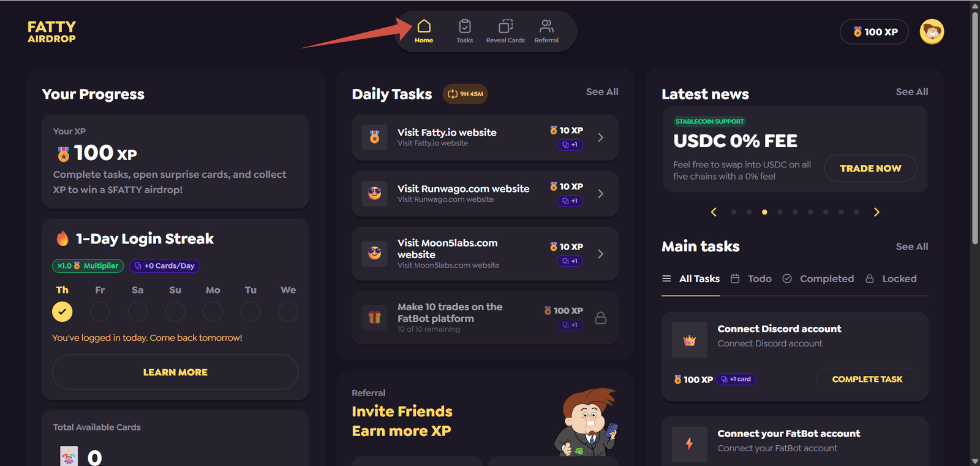
Task: Click the 100 XP badge in header
Action: tap(874, 32)
